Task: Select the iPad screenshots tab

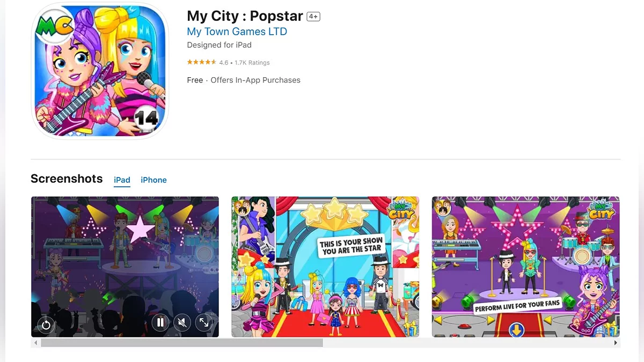Action: 122,180
